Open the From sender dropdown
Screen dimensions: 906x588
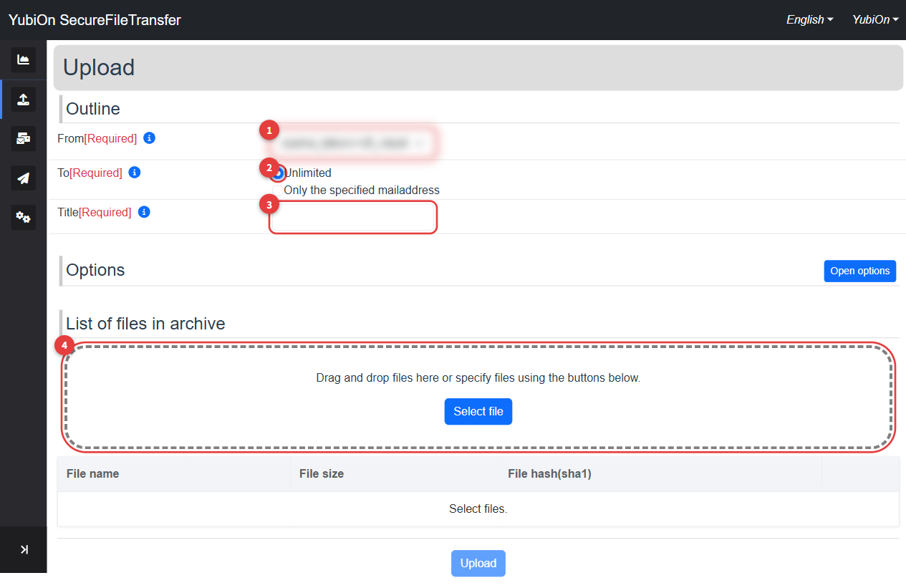coord(353,143)
